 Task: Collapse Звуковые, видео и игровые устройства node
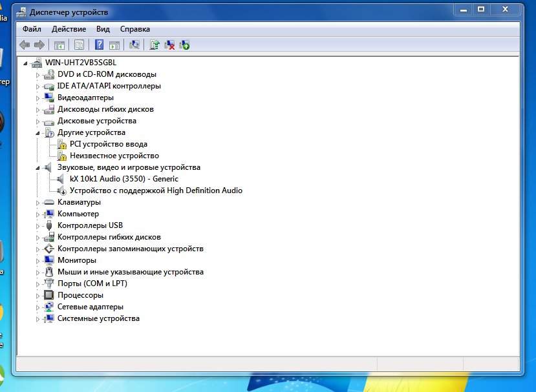point(38,167)
